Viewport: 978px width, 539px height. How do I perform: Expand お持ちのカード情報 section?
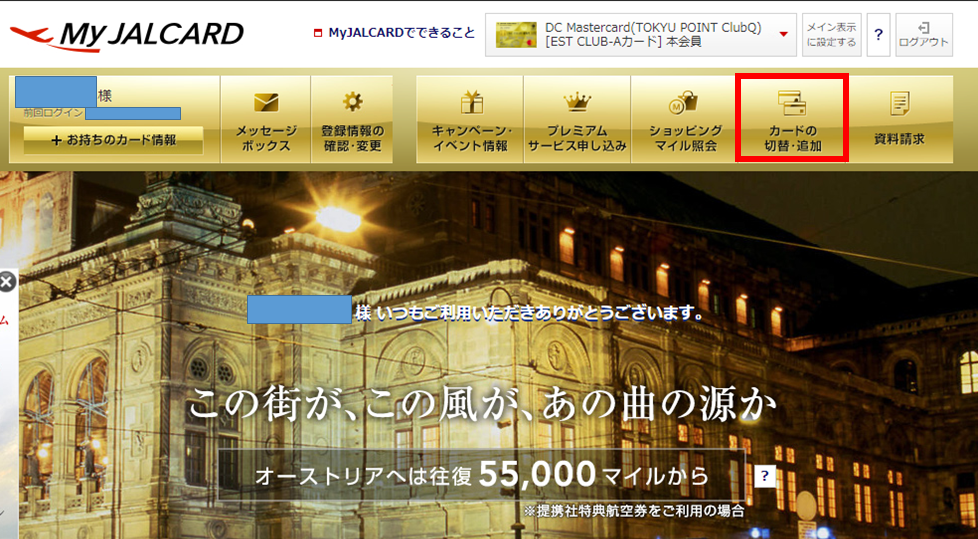113,140
